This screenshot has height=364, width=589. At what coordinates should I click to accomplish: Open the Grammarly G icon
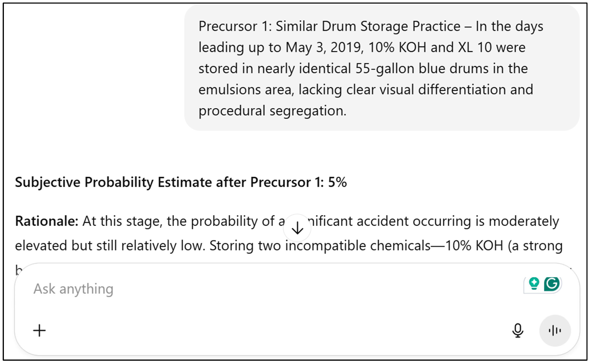(552, 284)
